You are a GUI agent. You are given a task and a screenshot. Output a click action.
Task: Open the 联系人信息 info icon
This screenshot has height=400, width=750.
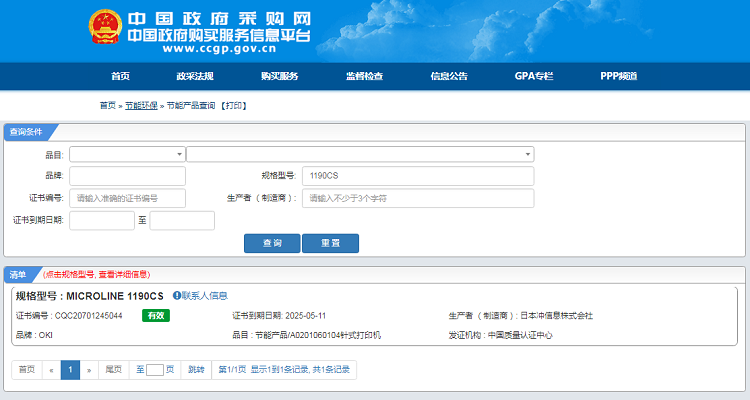[176, 296]
